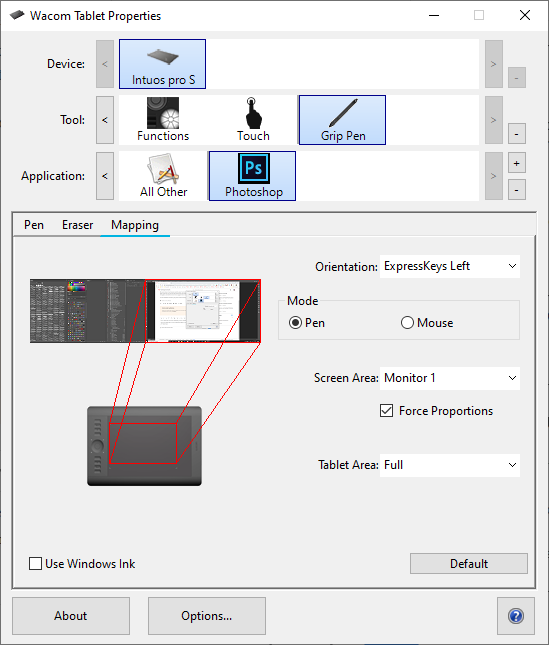Open the Mapping tab

click(x=135, y=225)
